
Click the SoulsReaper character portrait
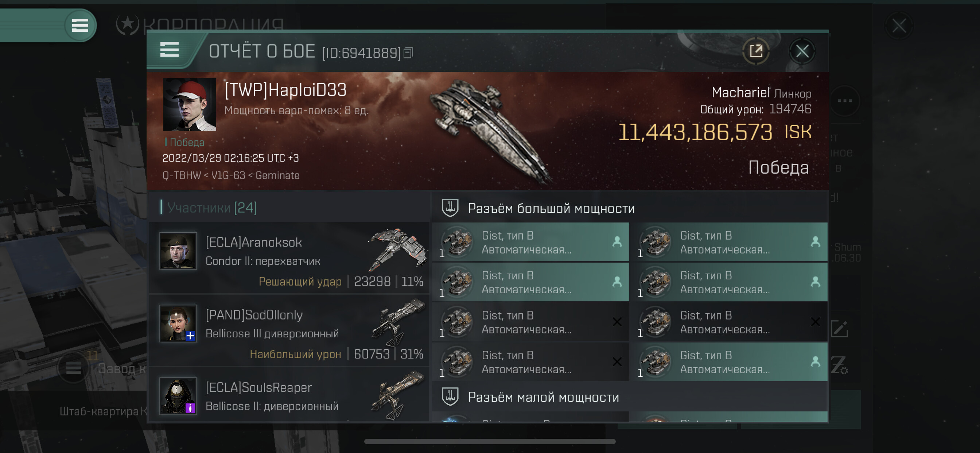[x=178, y=396]
